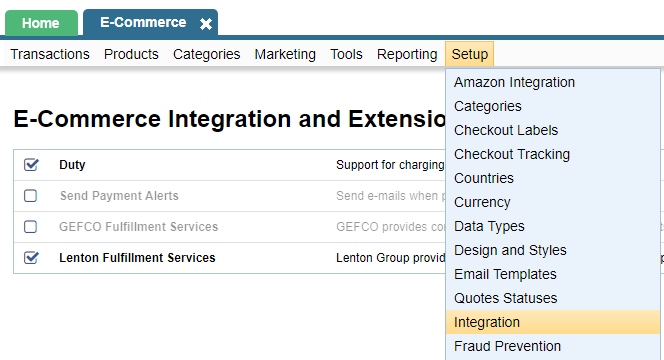Click the highlighted Integration menu entry

coord(553,322)
